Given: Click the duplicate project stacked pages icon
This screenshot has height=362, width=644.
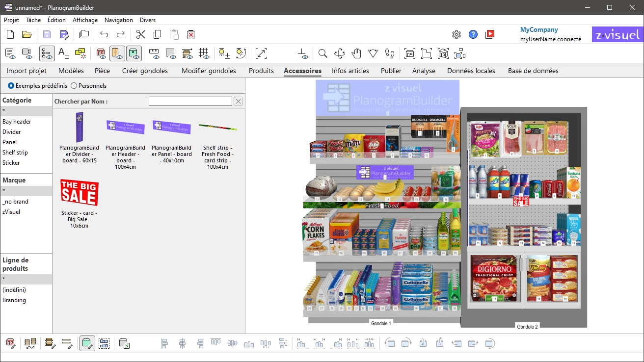Looking at the screenshot, I should pyautogui.click(x=84, y=34).
